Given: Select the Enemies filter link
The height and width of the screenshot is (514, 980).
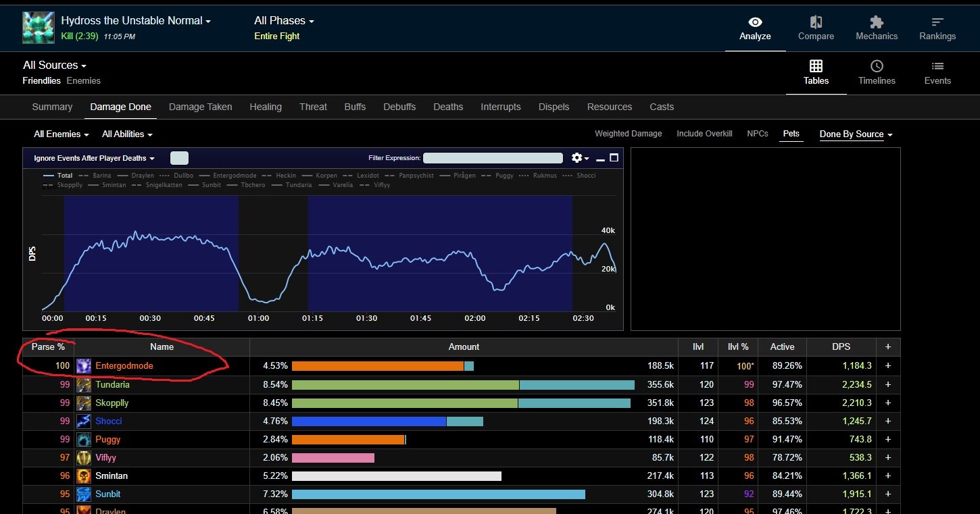Looking at the screenshot, I should coord(83,81).
